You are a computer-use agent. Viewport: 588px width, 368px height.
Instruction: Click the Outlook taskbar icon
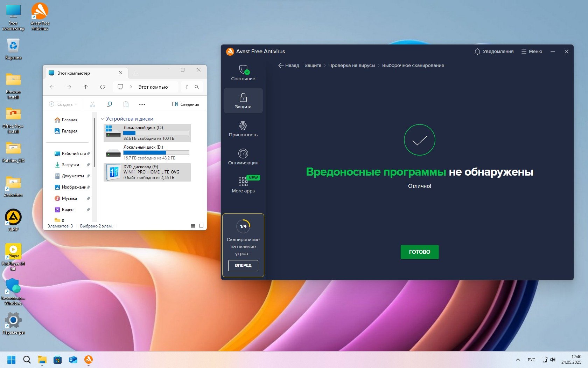pos(73,360)
